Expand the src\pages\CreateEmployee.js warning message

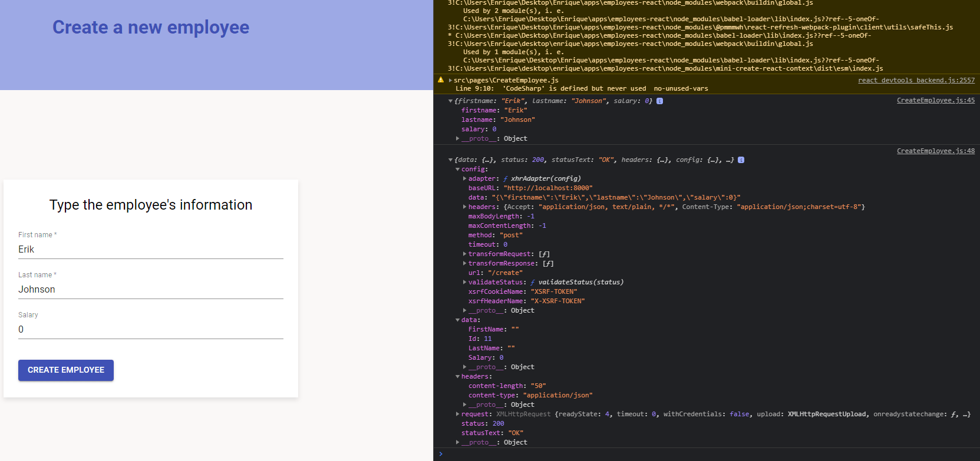(451, 80)
